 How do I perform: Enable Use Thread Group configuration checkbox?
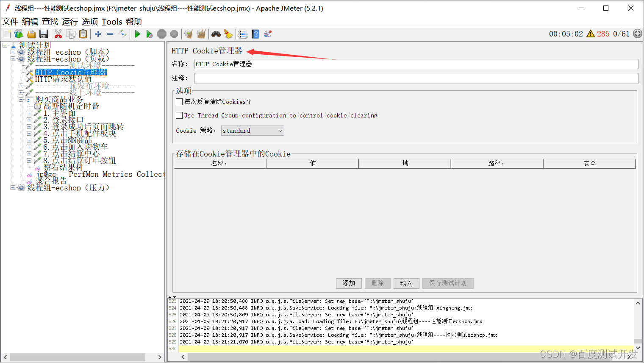179,115
